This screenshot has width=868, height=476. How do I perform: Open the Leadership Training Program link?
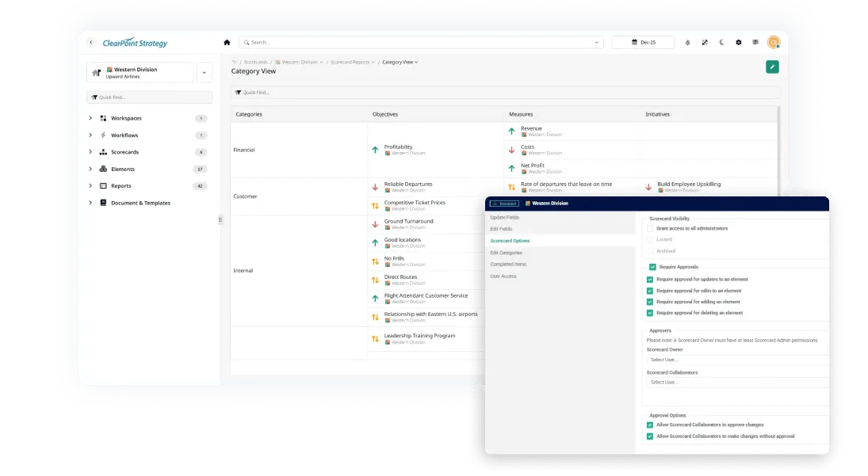tap(419, 336)
